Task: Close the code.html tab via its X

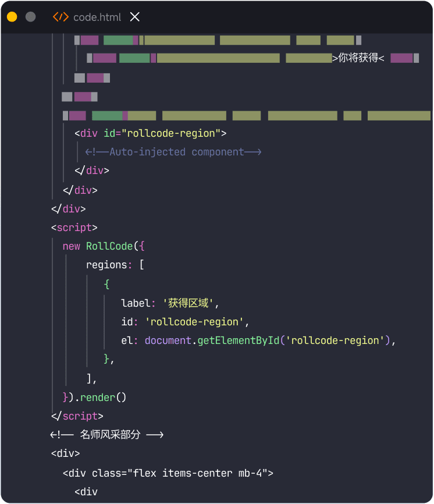Action: point(134,17)
